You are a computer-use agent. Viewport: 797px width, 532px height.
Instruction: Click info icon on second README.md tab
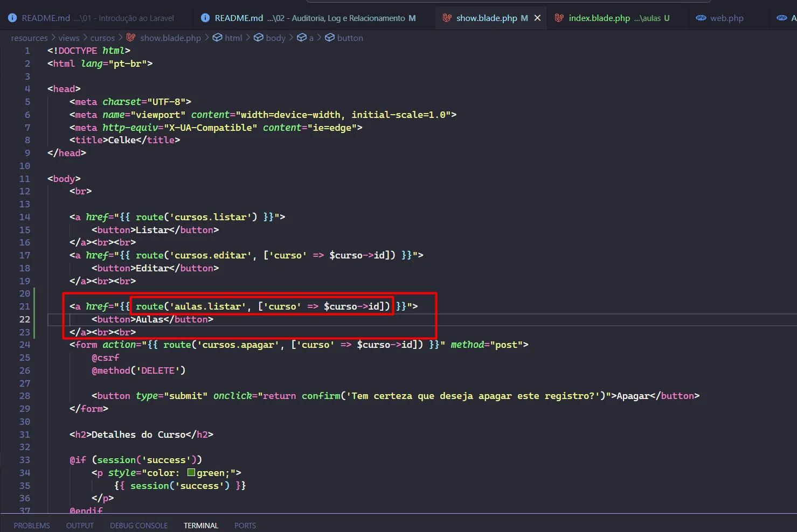[205, 18]
